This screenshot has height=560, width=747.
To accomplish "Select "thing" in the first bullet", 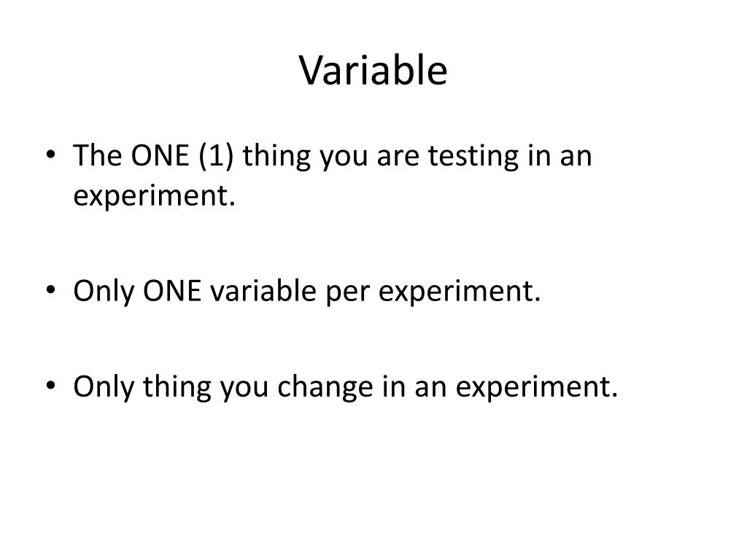I will pos(276,157).
